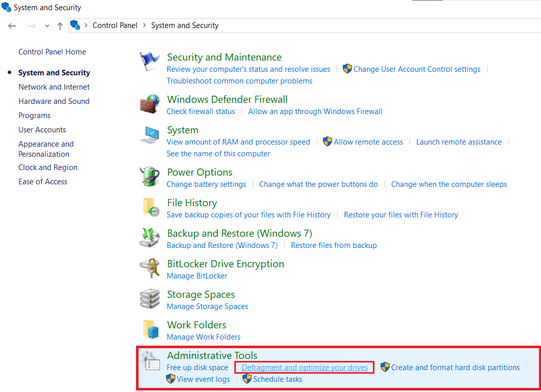Open the Check firewall status link
This screenshot has width=541, height=392.
[x=201, y=111]
